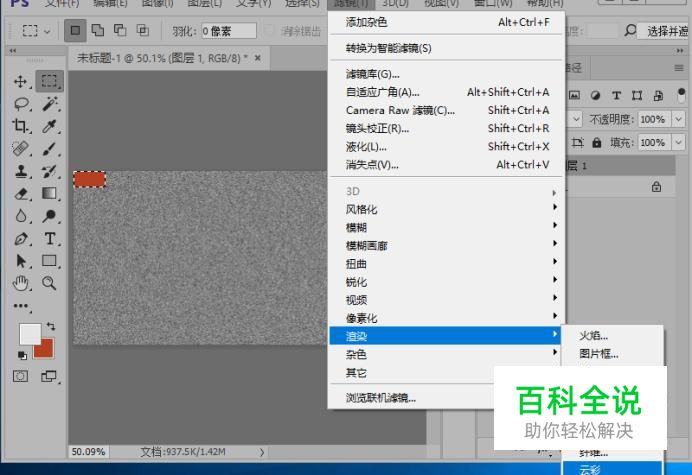Select the Hand tool
Screen dimensions: 692x475
21,283
